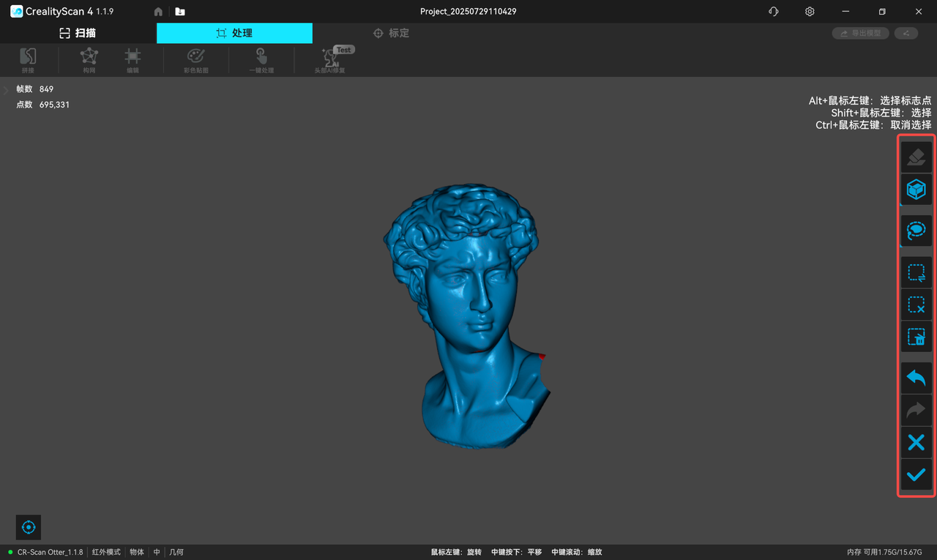This screenshot has height=560, width=937.
Task: Click the invert selection icon
Action: coord(916,272)
